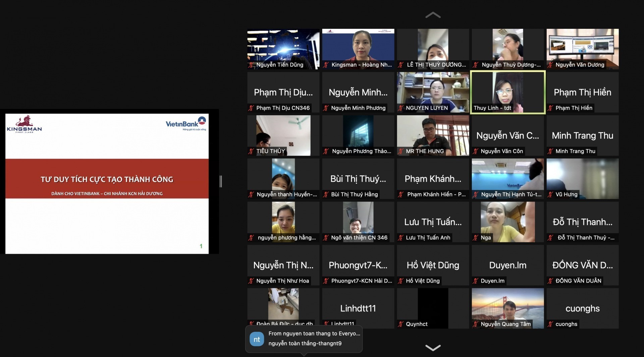Select the Phạm Thị Hiền participant tile
The height and width of the screenshot is (357, 644).
[582, 92]
